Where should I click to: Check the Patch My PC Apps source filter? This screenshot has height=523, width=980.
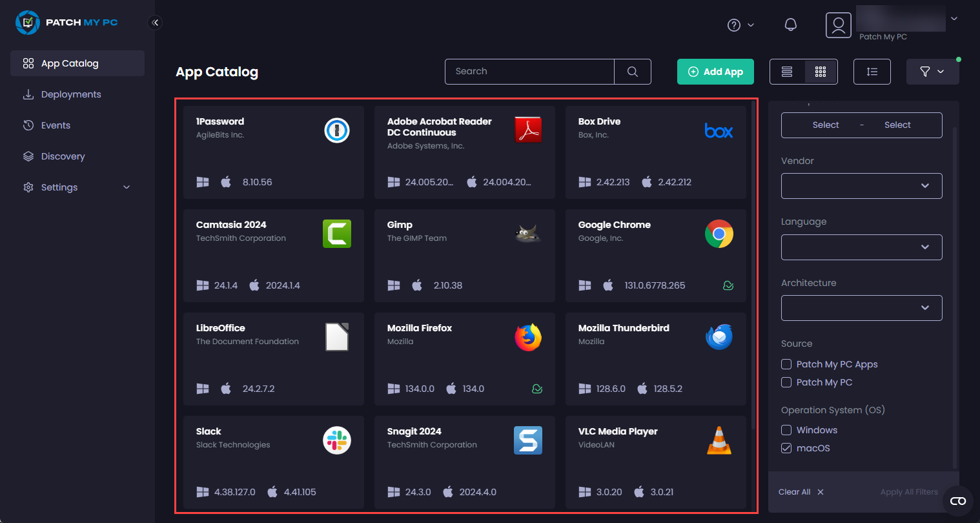(x=786, y=364)
